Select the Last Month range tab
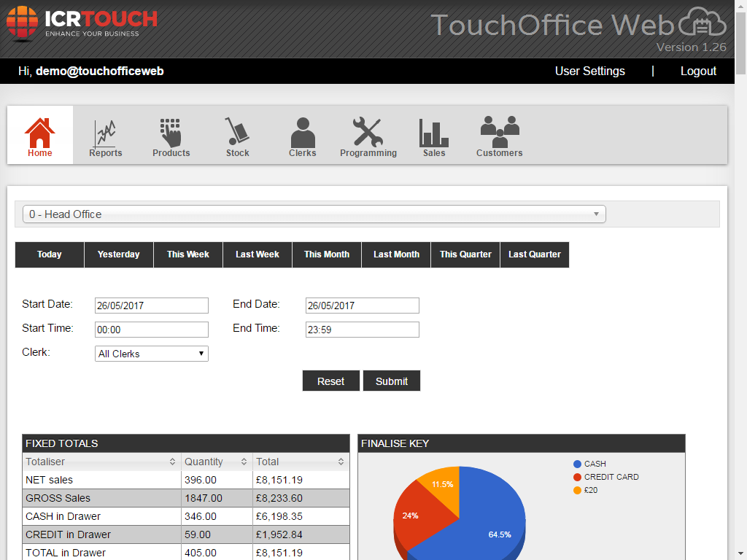The height and width of the screenshot is (560, 747). tap(396, 254)
